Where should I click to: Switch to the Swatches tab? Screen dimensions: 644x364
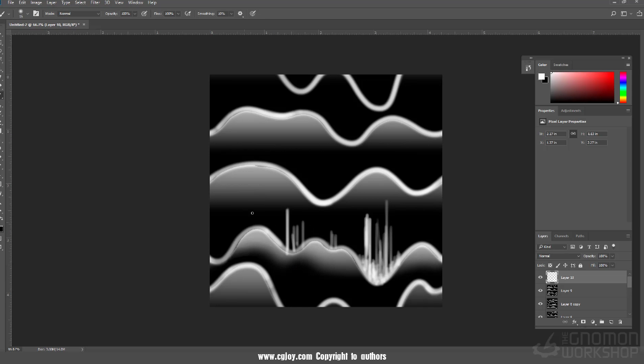561,65
